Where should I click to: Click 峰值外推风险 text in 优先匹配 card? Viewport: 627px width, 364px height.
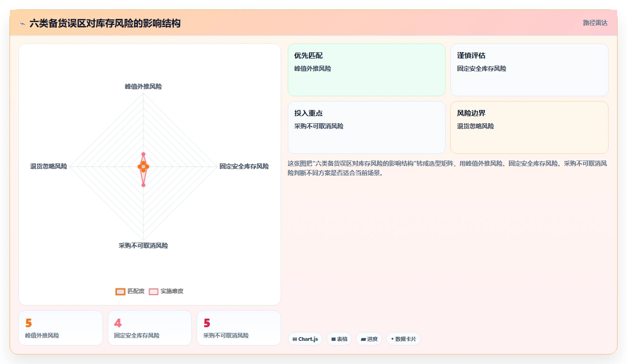click(x=313, y=68)
